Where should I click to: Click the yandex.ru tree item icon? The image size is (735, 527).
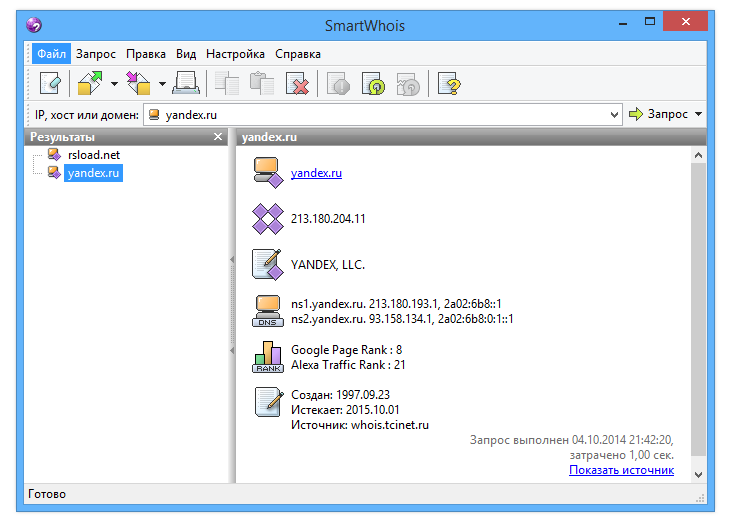tap(54, 173)
